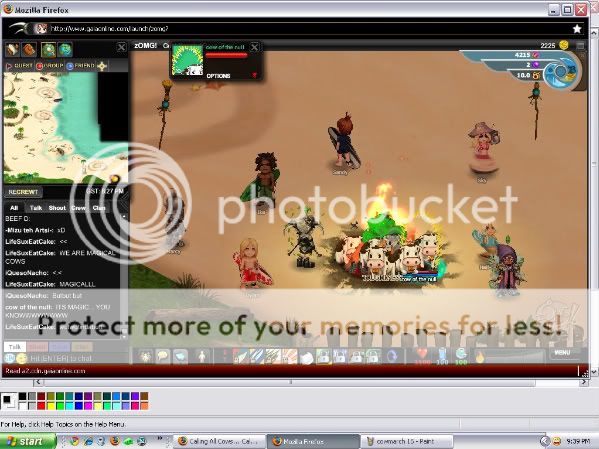Select the pink chat mode button
Viewport: 599px width, 449px height.
click(x=37, y=347)
